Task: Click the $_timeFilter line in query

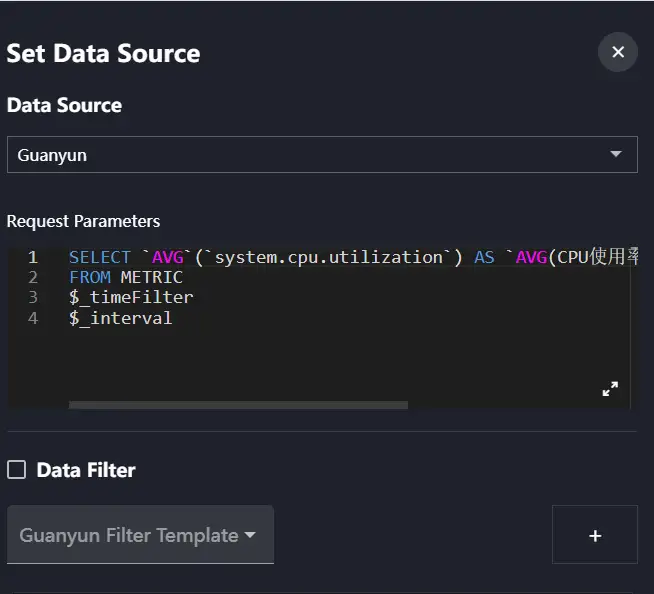Action: pos(131,297)
